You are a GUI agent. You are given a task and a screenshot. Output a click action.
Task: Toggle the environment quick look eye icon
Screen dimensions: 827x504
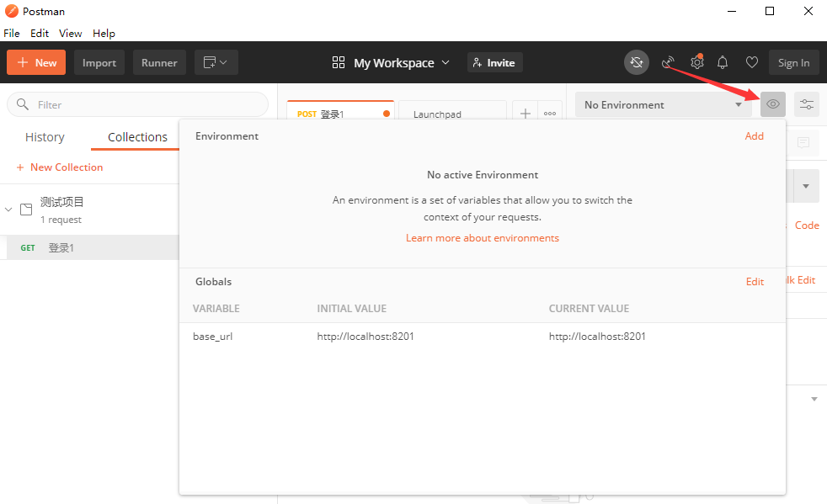pyautogui.click(x=772, y=104)
